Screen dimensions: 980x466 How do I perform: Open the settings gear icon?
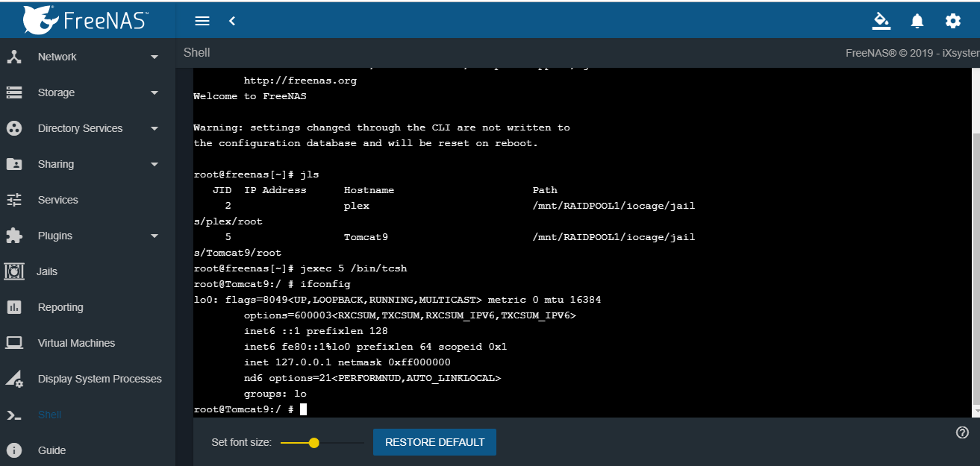pyautogui.click(x=953, y=21)
